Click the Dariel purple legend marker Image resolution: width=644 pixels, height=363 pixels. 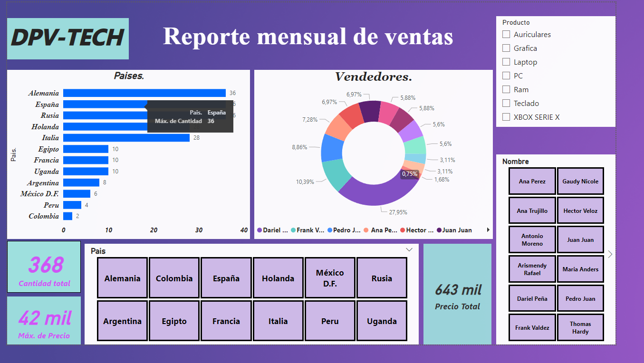pos(260,230)
